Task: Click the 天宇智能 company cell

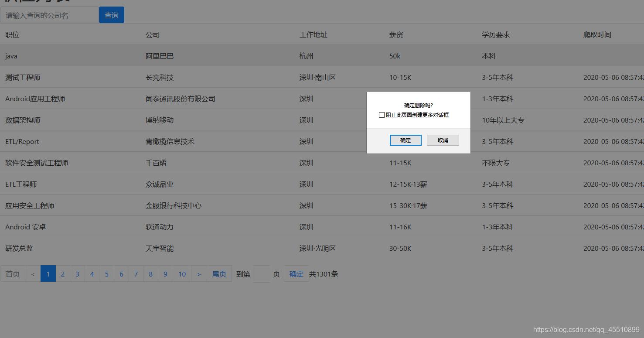Action: tap(160, 248)
